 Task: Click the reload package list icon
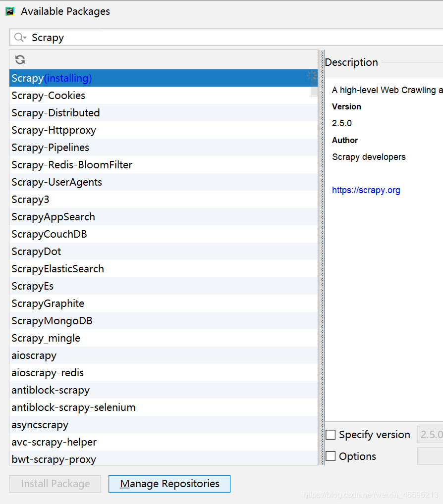pos(20,59)
